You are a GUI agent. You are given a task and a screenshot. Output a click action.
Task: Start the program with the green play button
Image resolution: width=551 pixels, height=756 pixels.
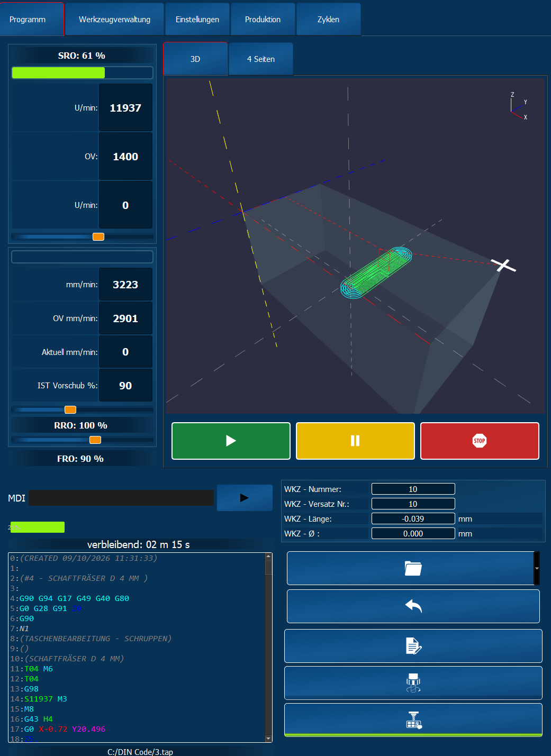(x=231, y=441)
